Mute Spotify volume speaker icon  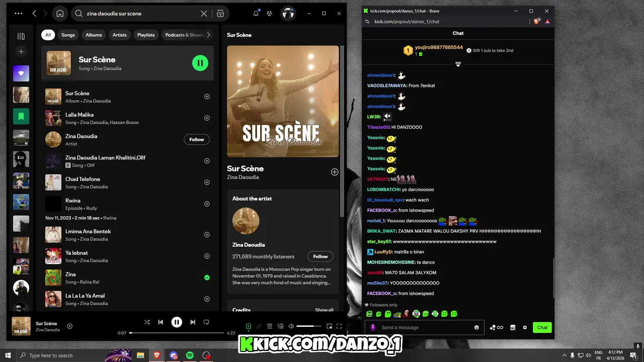[x=291, y=326]
